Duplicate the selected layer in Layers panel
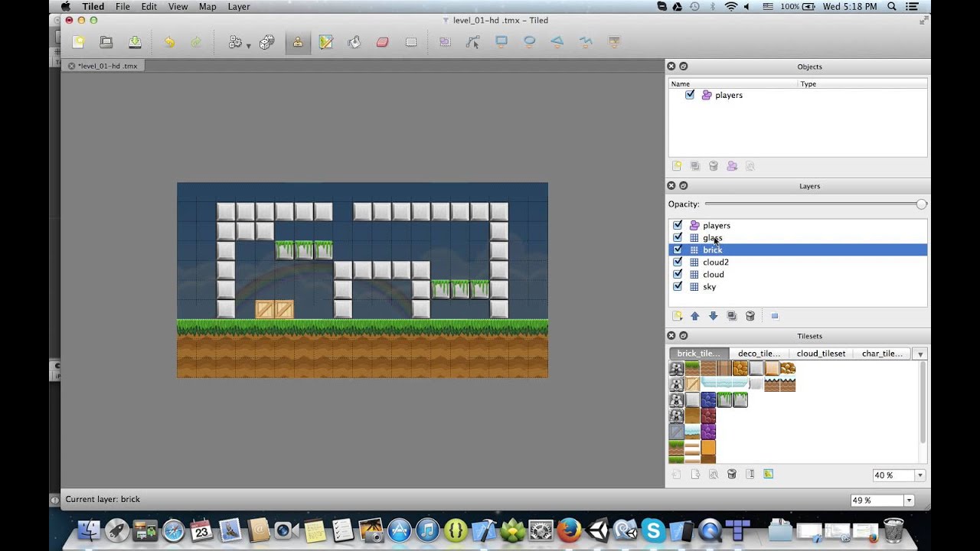Image resolution: width=980 pixels, height=551 pixels. point(732,316)
